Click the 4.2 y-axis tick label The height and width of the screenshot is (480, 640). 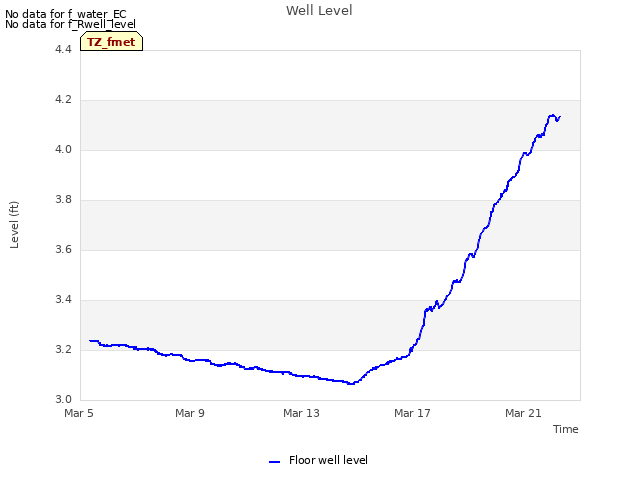[63, 100]
